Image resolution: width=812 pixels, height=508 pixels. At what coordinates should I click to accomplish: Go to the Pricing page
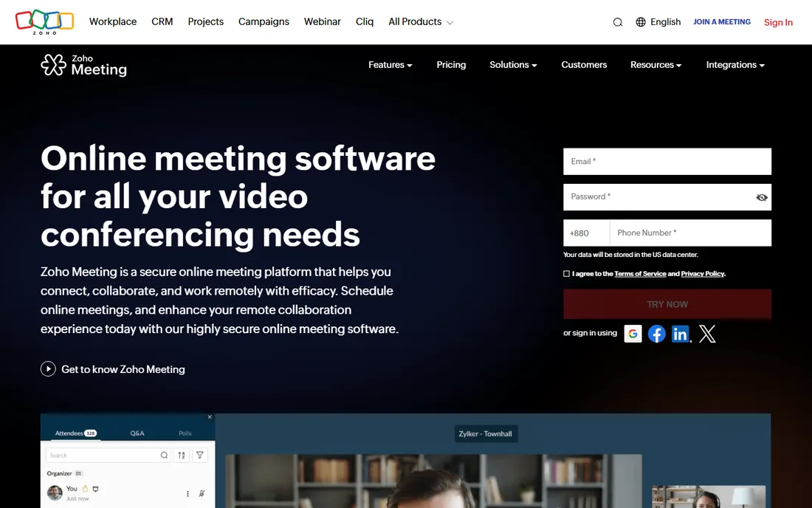coord(451,65)
